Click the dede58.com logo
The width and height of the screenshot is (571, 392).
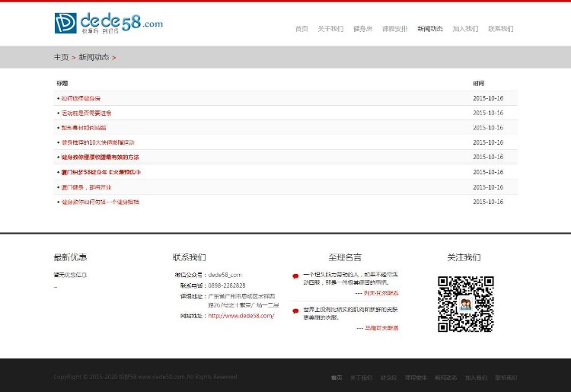click(x=109, y=23)
